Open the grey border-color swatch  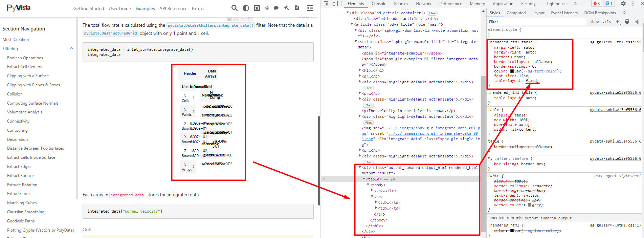click(530, 205)
